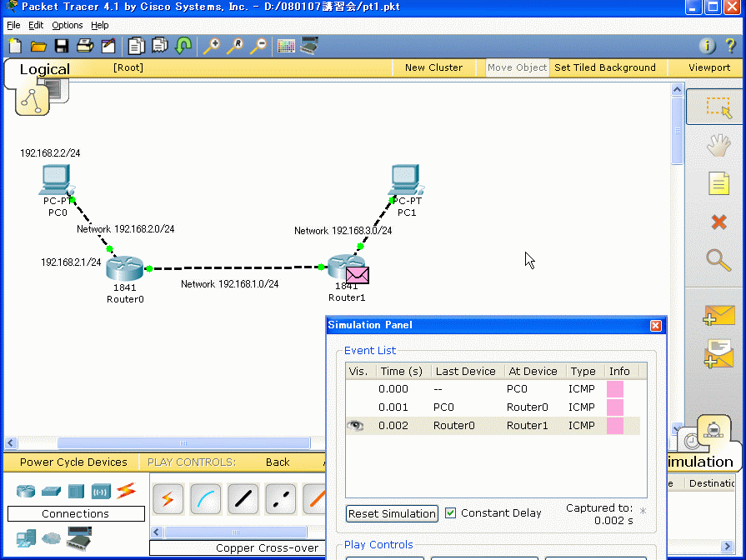Open the pink Info box for the 0.001 event

(615, 407)
